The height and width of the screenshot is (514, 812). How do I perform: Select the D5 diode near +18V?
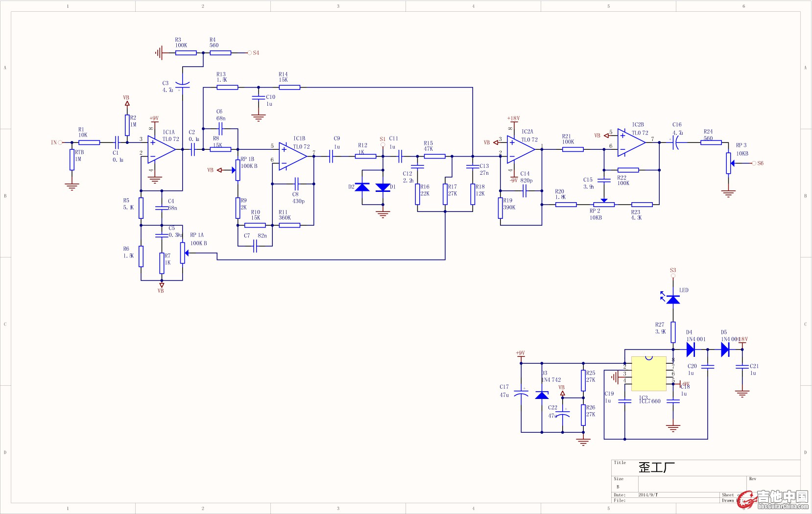click(x=725, y=350)
